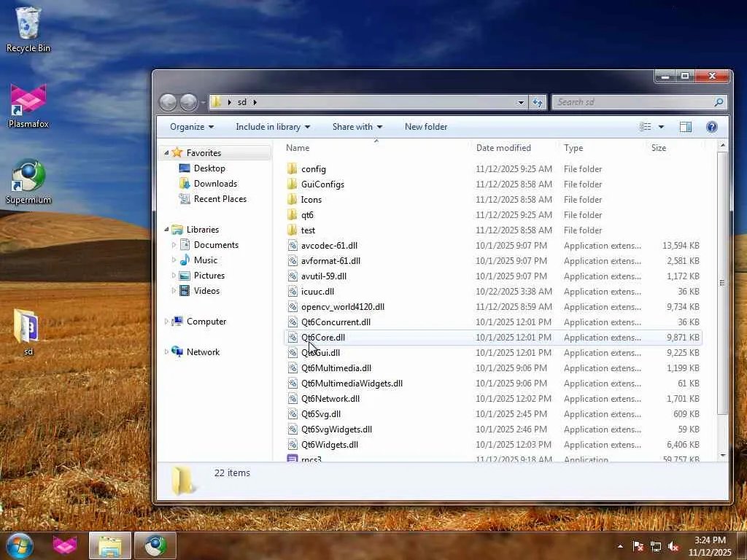Select the Icons folder
The width and height of the screenshot is (747, 560).
coord(311,200)
